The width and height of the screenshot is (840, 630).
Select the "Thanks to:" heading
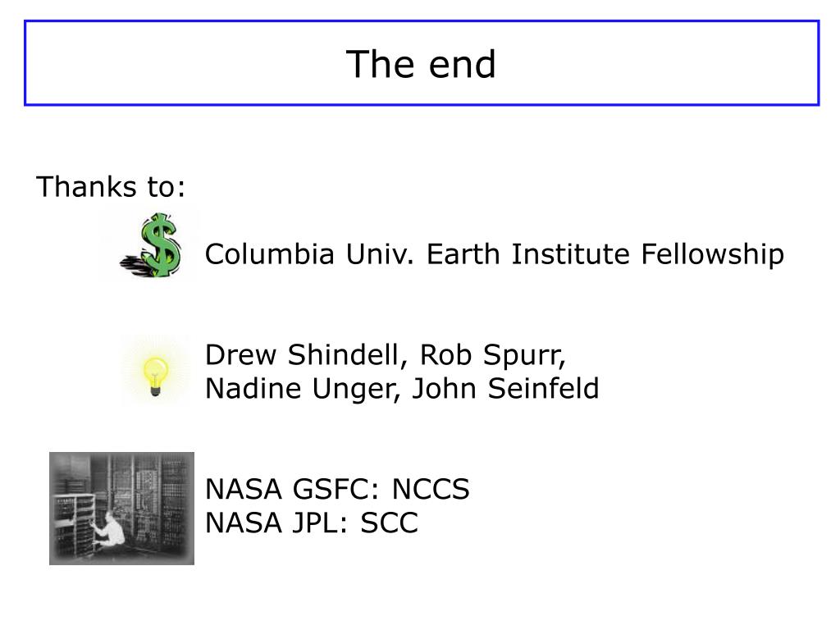[x=111, y=187]
